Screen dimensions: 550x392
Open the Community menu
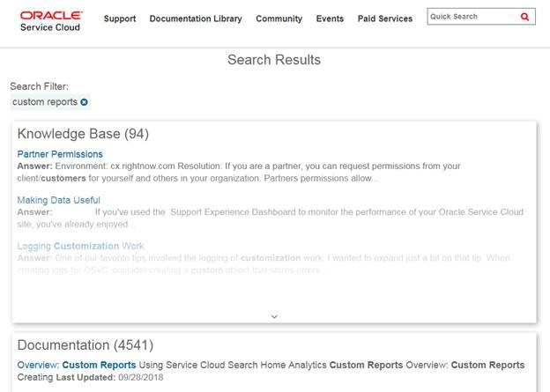point(279,18)
